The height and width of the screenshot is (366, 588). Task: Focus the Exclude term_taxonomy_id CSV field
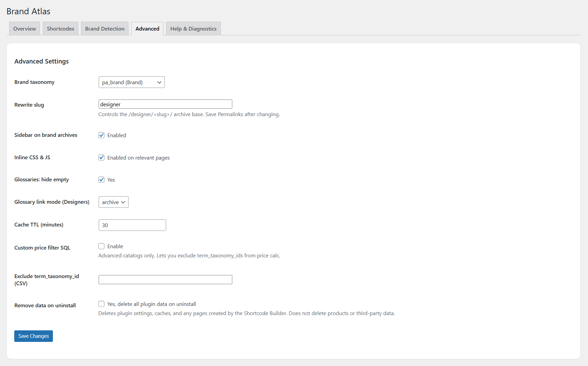click(165, 279)
